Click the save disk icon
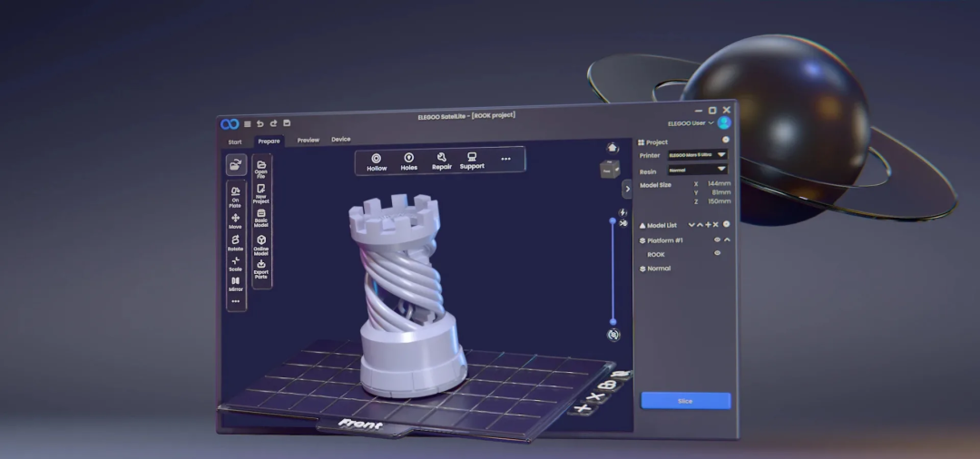980x459 pixels. (x=287, y=123)
